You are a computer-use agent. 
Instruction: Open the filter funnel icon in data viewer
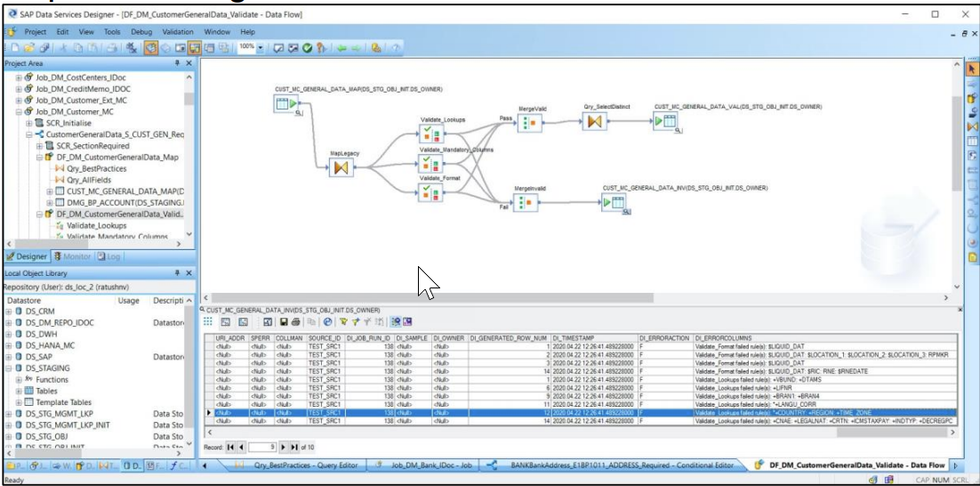pos(344,321)
